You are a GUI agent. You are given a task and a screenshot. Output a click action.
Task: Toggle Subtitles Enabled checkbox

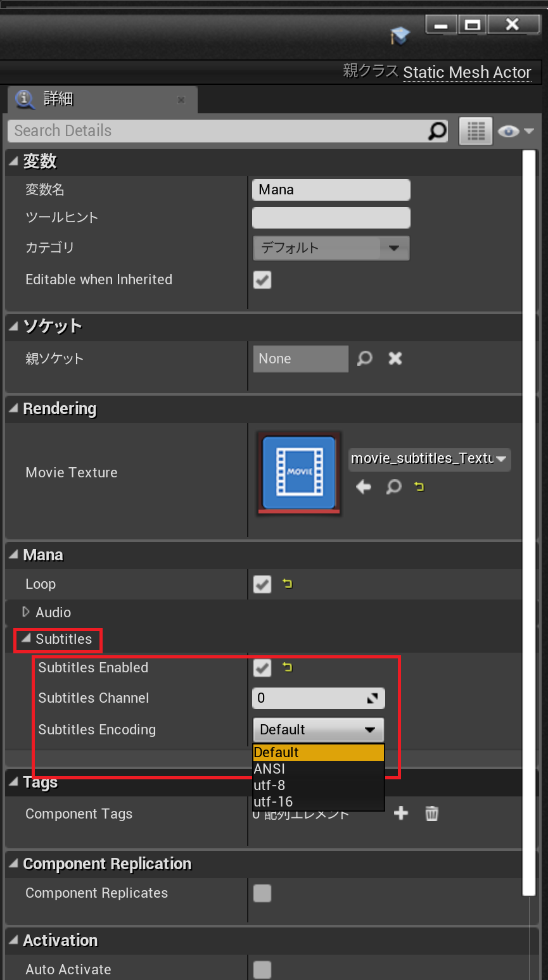(x=262, y=667)
